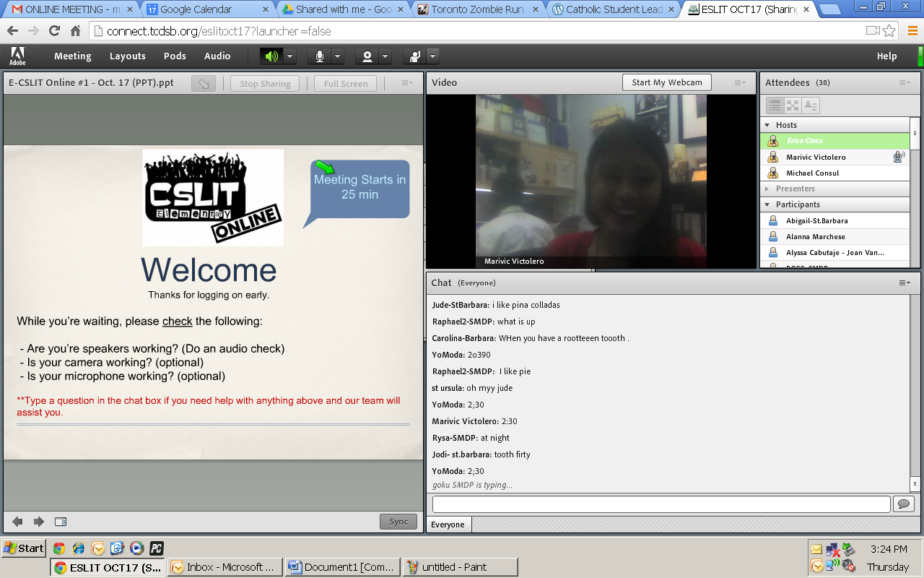Collapse the Hosts group in Attendees
924x578 pixels.
[767, 125]
